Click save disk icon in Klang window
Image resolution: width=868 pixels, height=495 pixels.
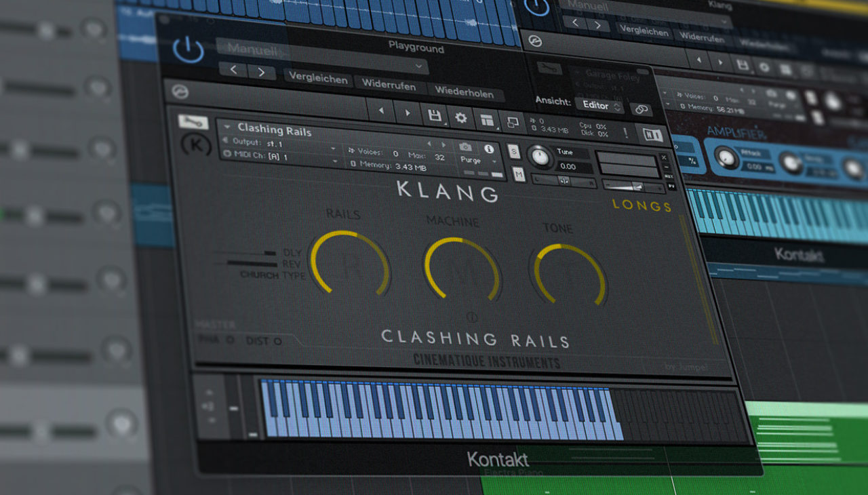click(742, 65)
